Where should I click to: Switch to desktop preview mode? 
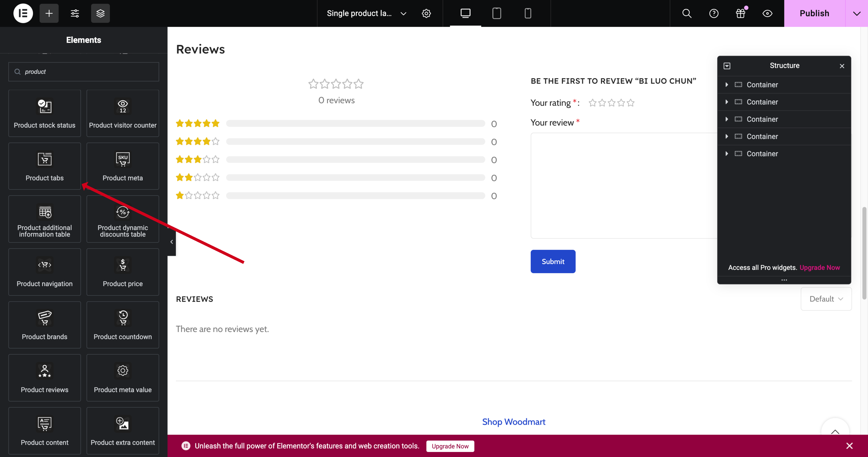click(x=465, y=13)
